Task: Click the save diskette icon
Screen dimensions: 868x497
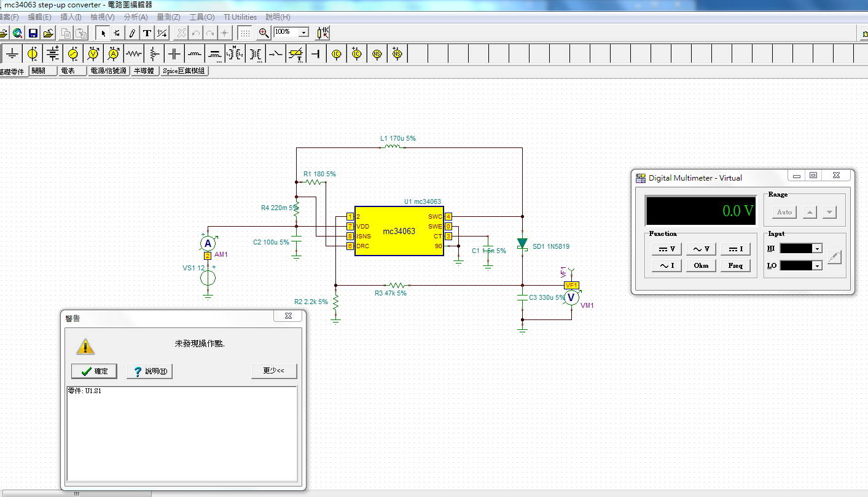Action: (33, 33)
